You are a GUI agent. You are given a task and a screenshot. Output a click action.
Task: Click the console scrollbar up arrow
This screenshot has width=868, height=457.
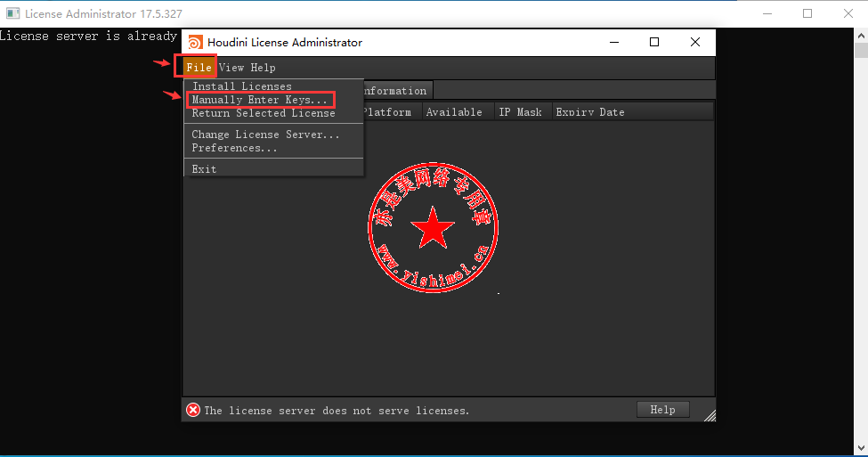click(x=862, y=36)
